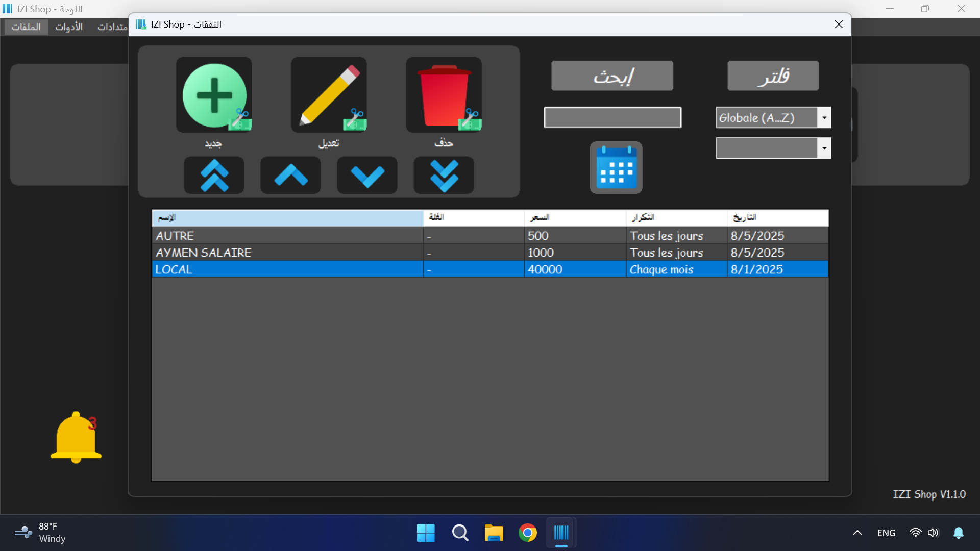
Task: Click the green plus icon to add new expense
Action: click(213, 94)
